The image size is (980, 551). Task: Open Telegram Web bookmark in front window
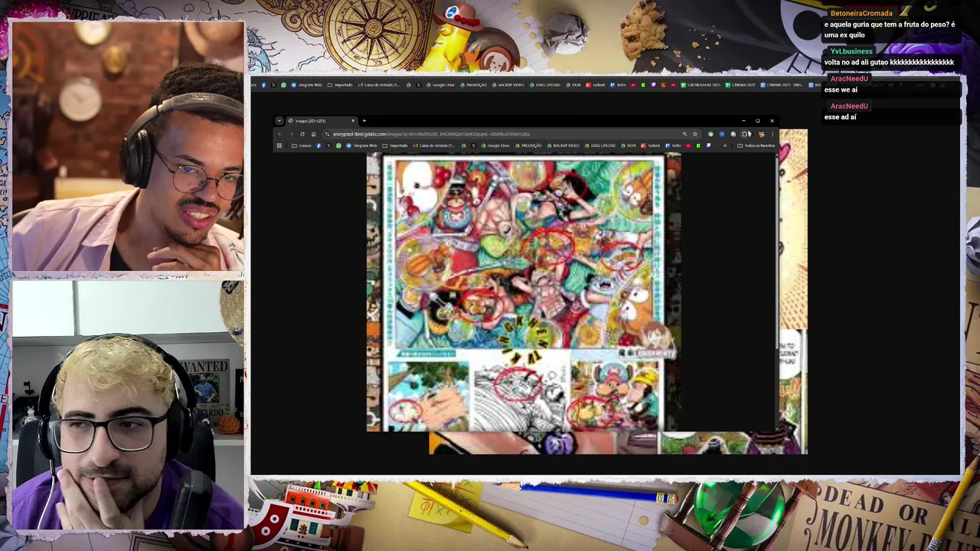click(x=362, y=145)
